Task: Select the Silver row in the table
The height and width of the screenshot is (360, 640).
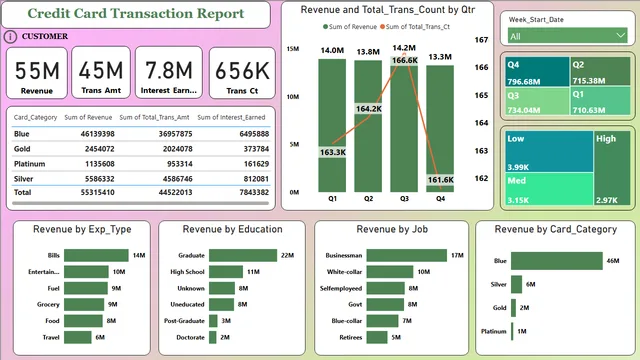Action: (141, 179)
